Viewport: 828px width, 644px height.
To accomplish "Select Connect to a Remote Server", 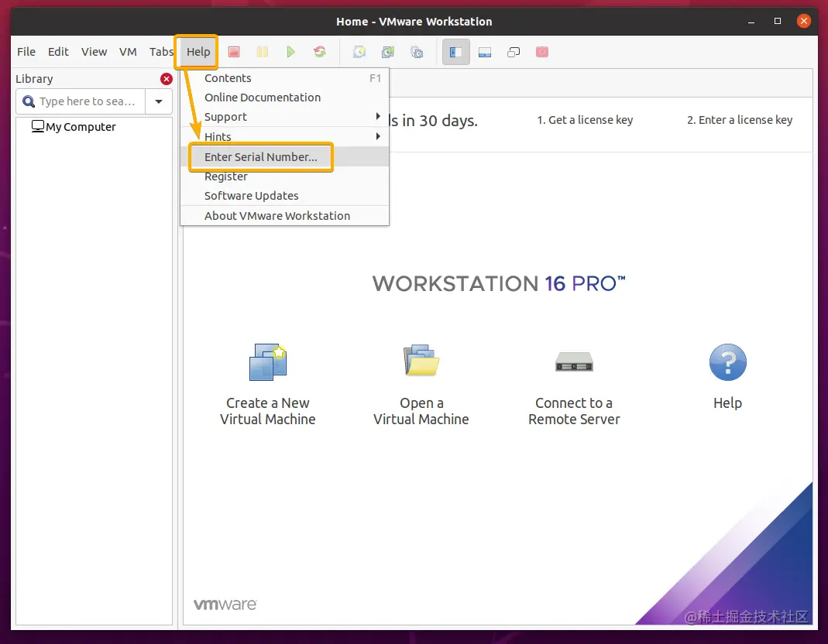I will coord(573,379).
